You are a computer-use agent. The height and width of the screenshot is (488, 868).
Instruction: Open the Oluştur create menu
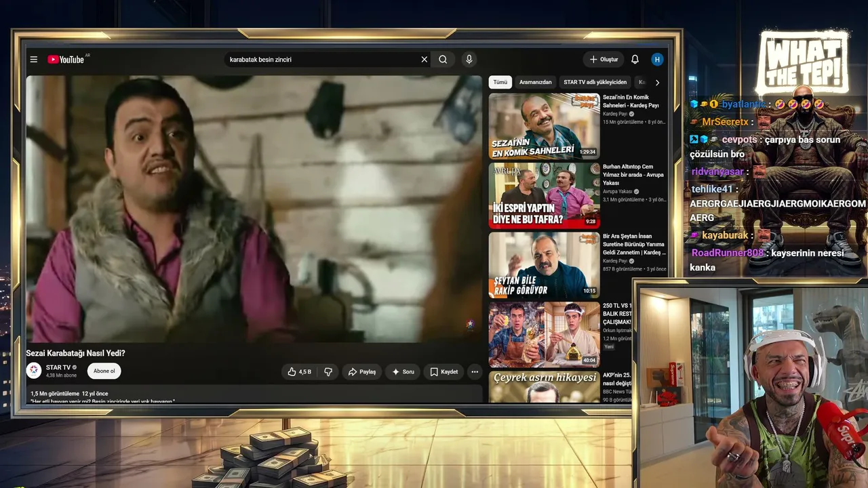tap(604, 60)
